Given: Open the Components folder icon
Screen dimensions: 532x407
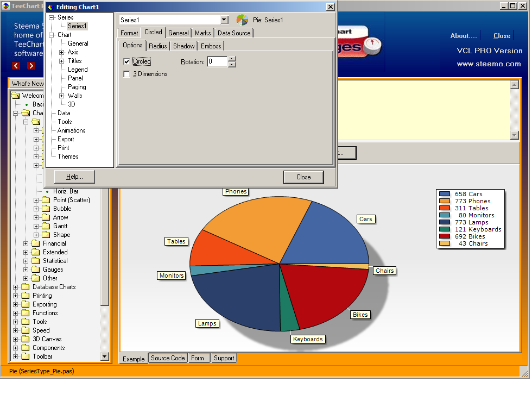Looking at the screenshot, I should click(x=26, y=348).
